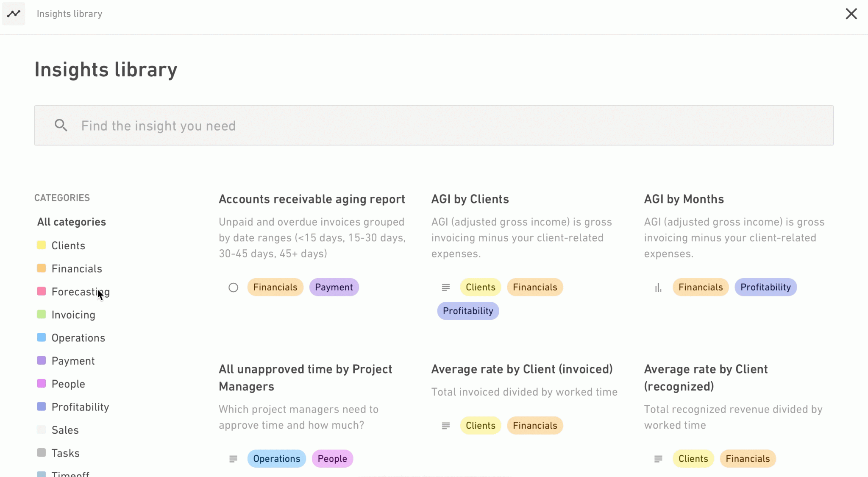Click 'Total invoiced divided by worked time' text
The height and width of the screenshot is (477, 868).
(x=524, y=392)
